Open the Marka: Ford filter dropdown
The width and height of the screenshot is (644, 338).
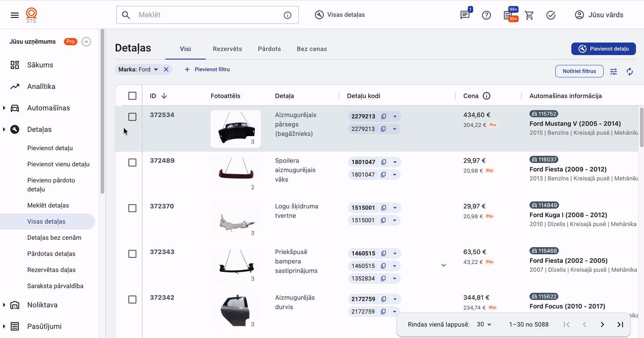click(156, 69)
